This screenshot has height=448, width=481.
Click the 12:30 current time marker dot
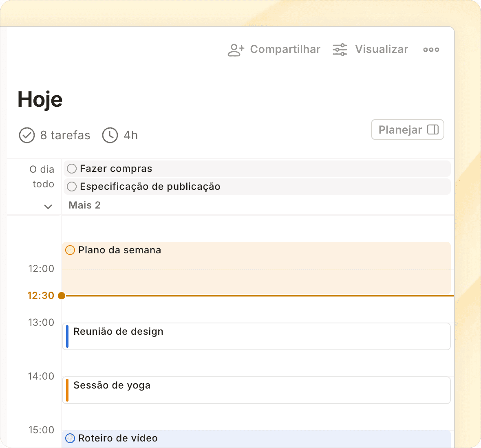click(62, 296)
